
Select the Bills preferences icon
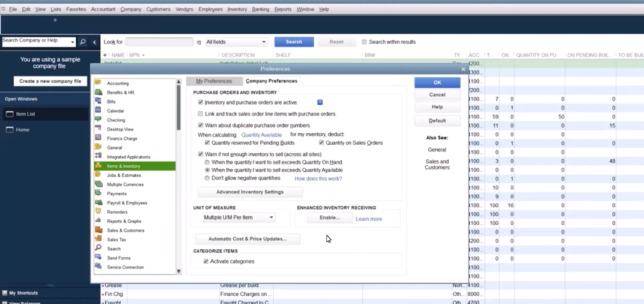click(99, 102)
